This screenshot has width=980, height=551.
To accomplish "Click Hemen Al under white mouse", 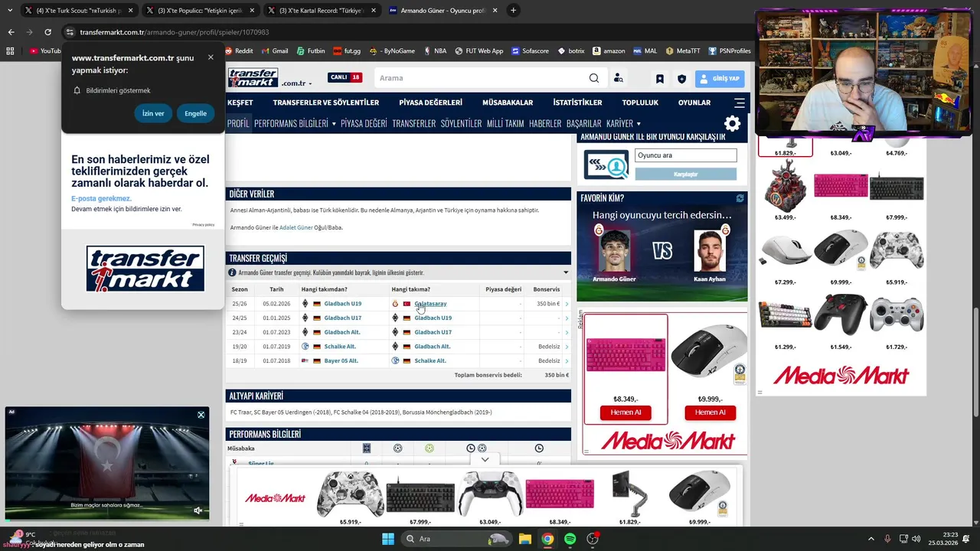I will pos(710,412).
